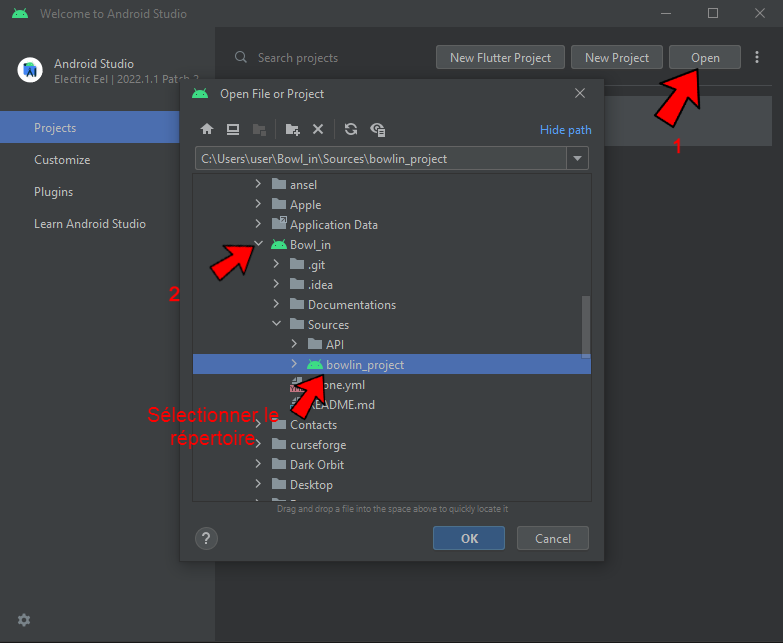Select the Apple folder label
Image resolution: width=783 pixels, height=643 pixels.
point(305,205)
